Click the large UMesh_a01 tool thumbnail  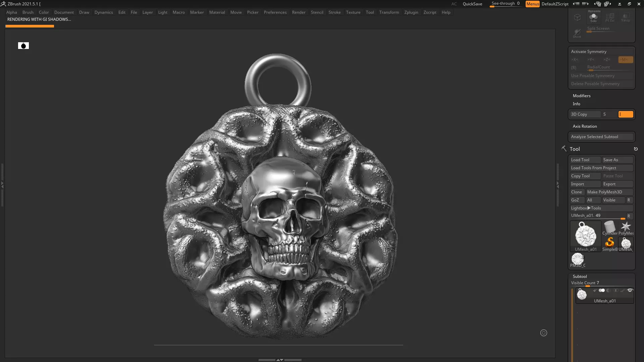click(x=586, y=236)
